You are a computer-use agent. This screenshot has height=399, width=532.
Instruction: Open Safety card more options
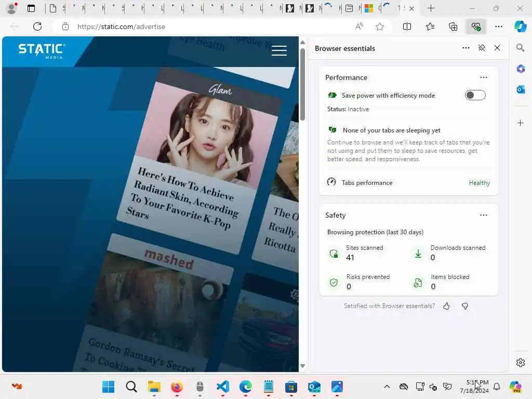484,215
